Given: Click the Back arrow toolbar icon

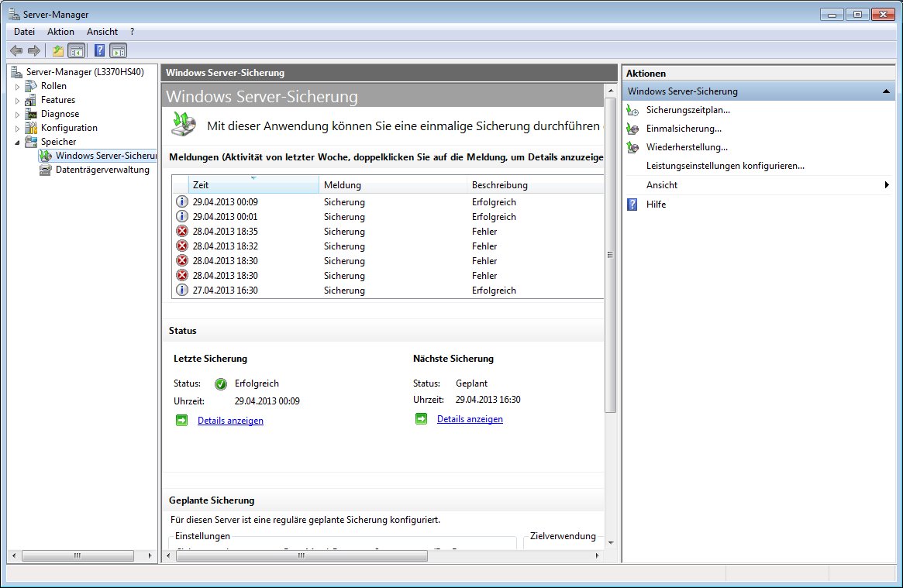Looking at the screenshot, I should point(16,50).
